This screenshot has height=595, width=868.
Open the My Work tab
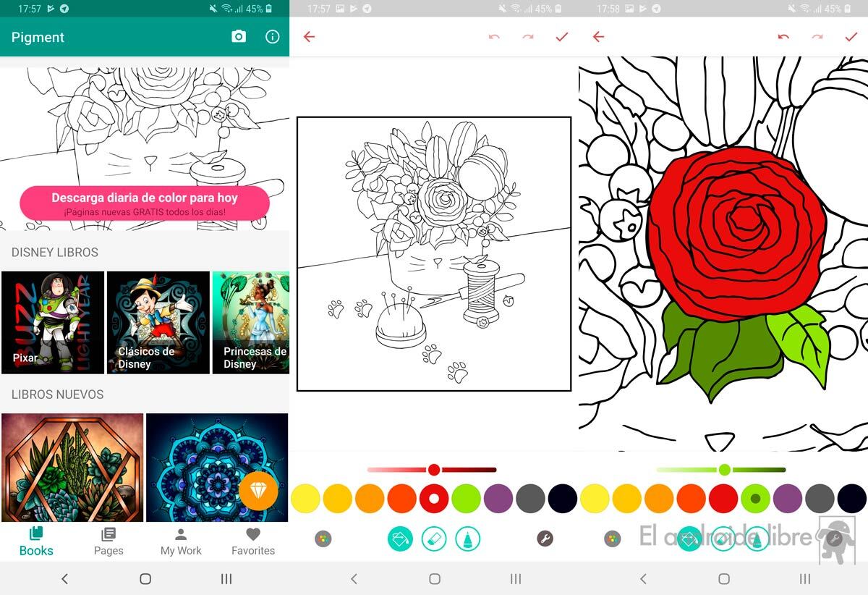(181, 541)
